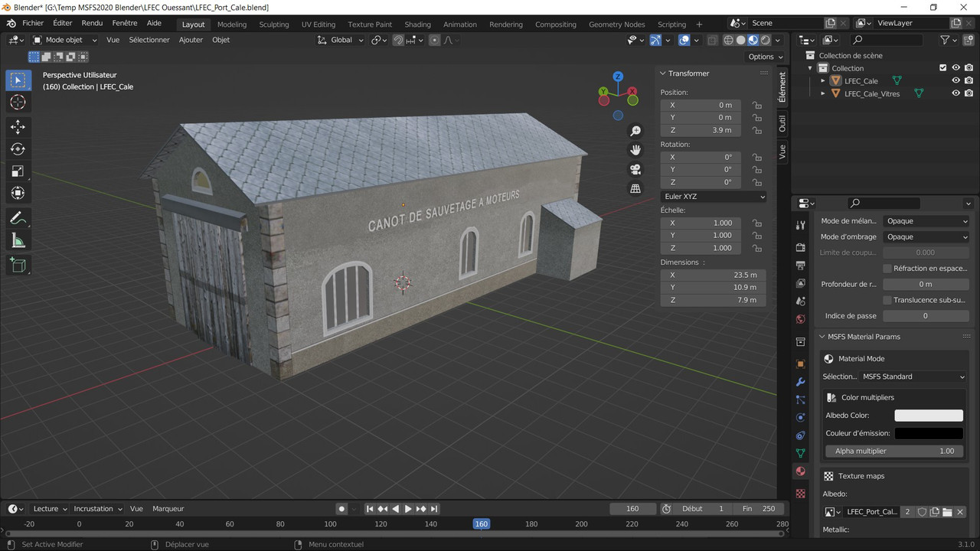Click the pan view hand icon
Image resolution: width=980 pixels, height=551 pixels.
pyautogui.click(x=635, y=150)
